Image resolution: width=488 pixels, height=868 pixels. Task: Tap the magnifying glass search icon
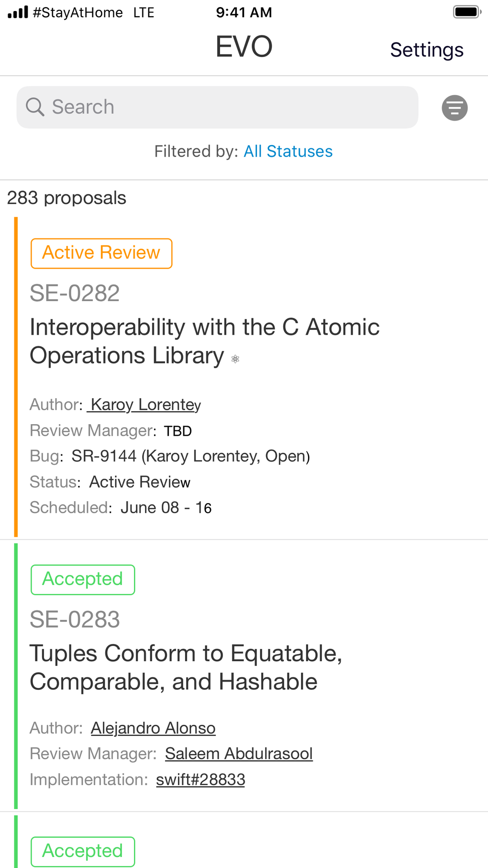pyautogui.click(x=35, y=107)
